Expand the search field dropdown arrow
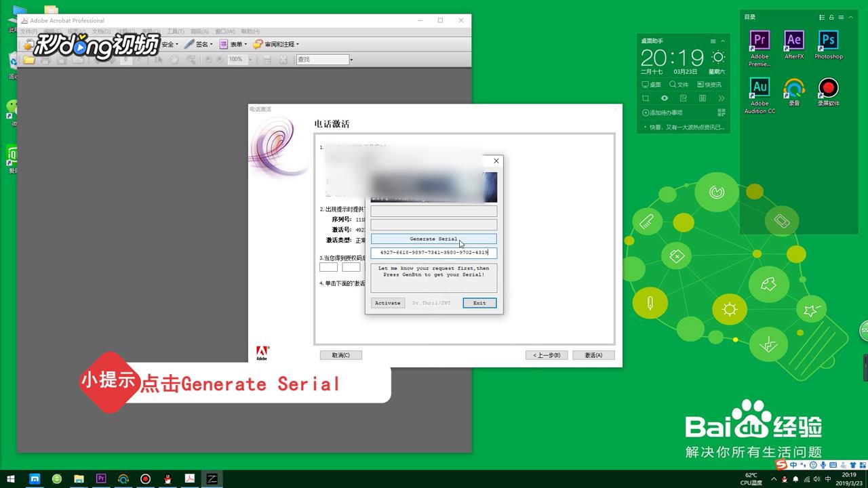 (x=351, y=60)
